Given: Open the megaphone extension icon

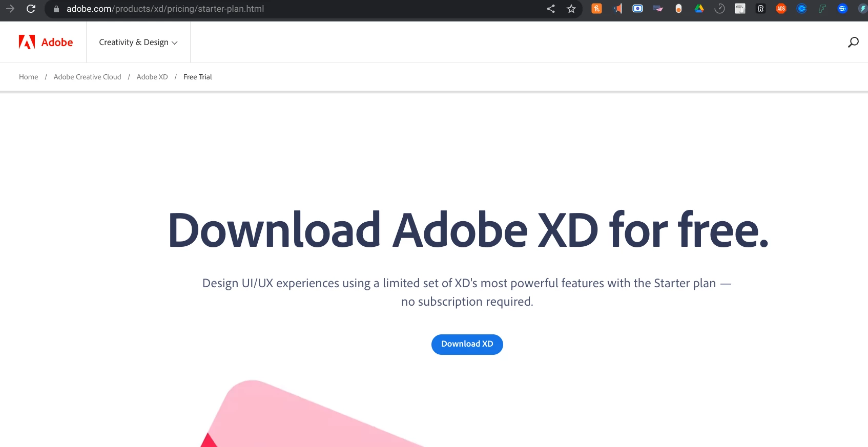Looking at the screenshot, I should [x=617, y=8].
